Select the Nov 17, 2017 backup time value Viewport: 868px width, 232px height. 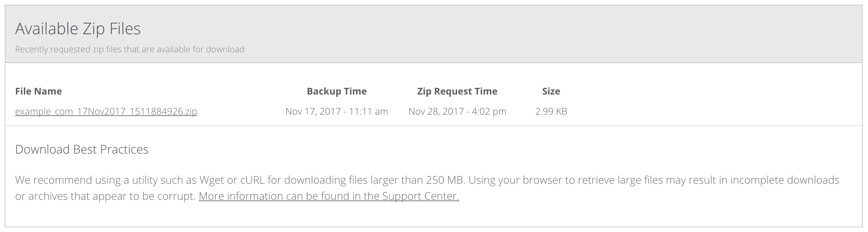(336, 111)
